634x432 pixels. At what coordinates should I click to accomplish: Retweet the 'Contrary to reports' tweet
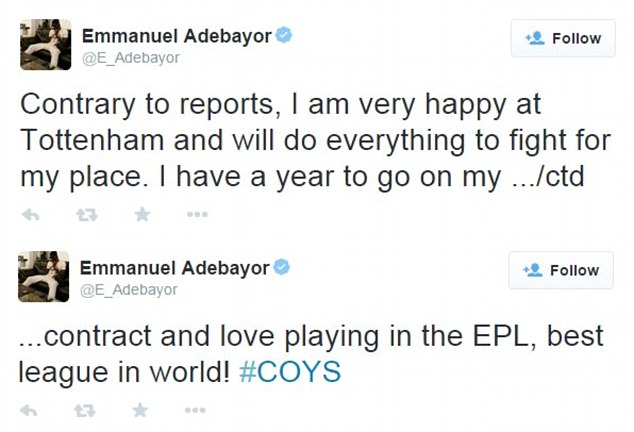(85, 215)
